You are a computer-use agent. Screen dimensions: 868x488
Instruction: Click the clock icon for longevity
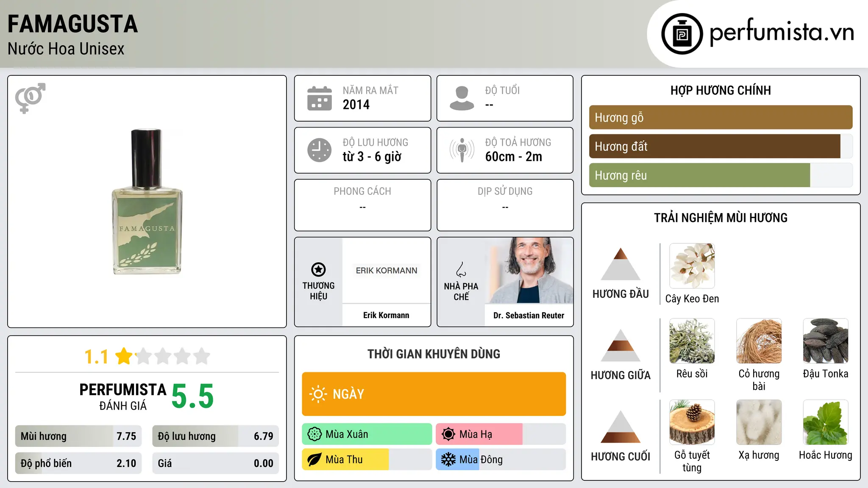(x=320, y=150)
